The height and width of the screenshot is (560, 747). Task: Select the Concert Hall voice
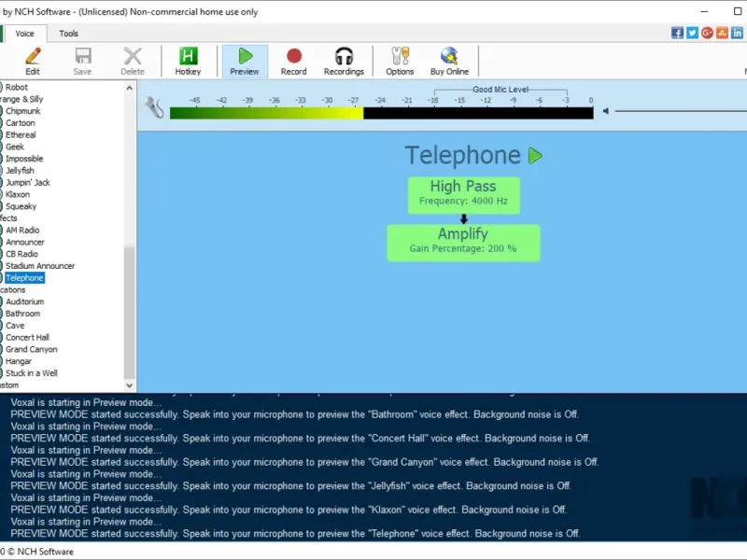(27, 337)
